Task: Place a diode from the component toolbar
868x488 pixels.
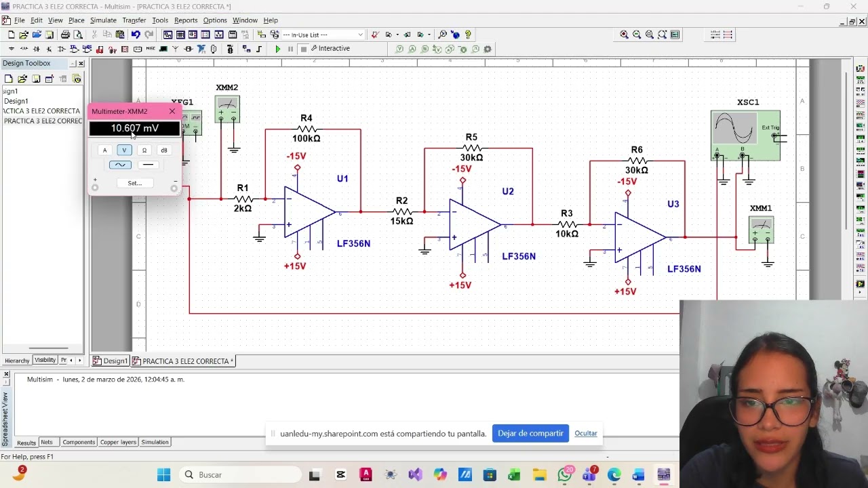Action: (37, 49)
